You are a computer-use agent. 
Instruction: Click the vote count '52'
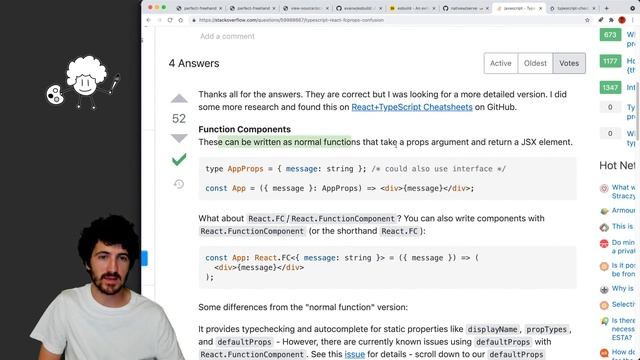(x=179, y=118)
